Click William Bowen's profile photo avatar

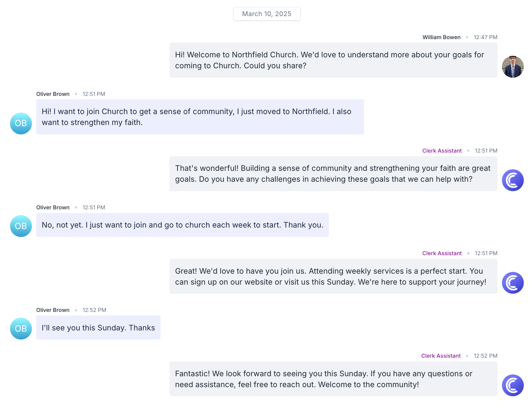(x=513, y=67)
